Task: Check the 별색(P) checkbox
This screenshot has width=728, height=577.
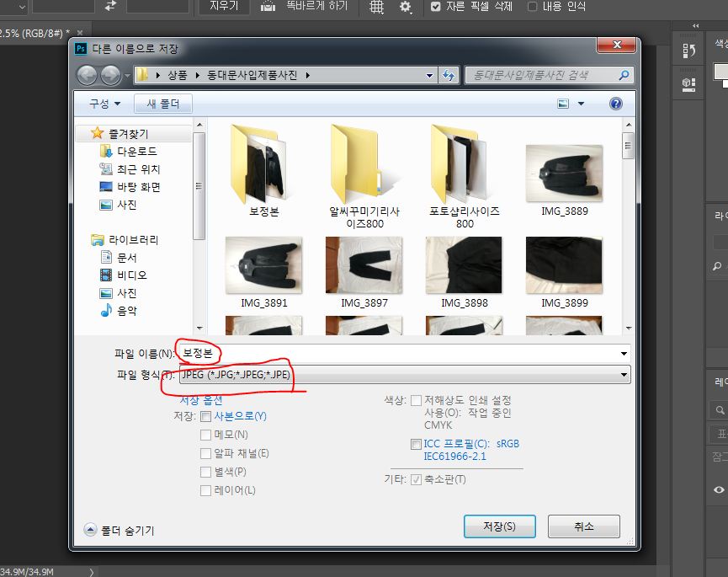Action: (205, 472)
